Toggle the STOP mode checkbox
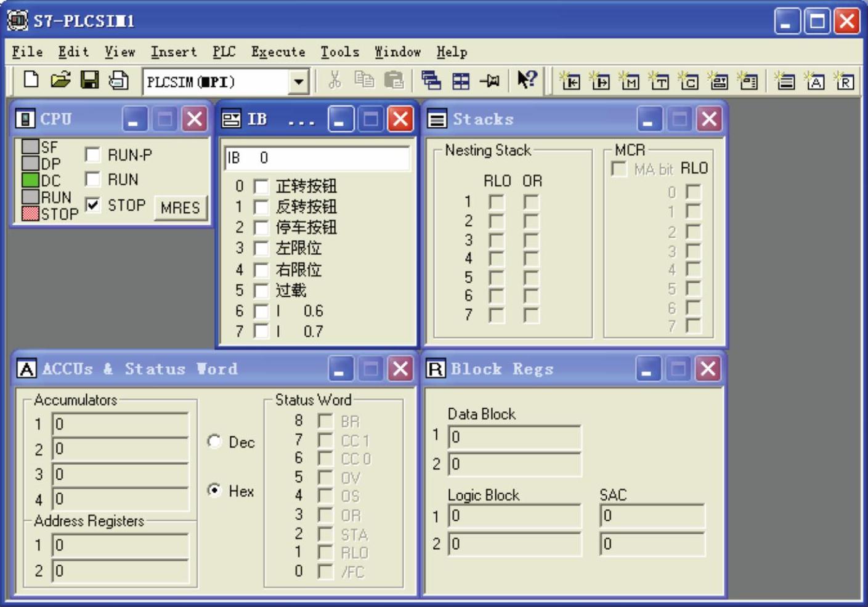 (92, 204)
